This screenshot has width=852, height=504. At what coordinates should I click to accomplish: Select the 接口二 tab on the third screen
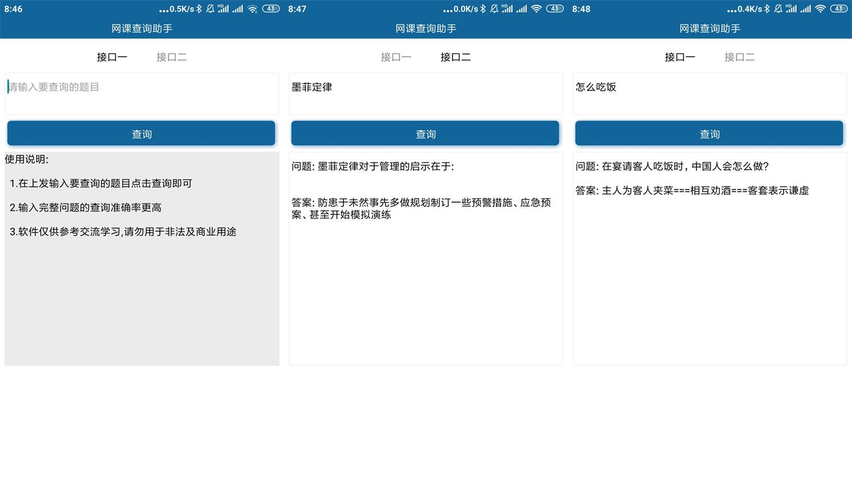point(740,57)
